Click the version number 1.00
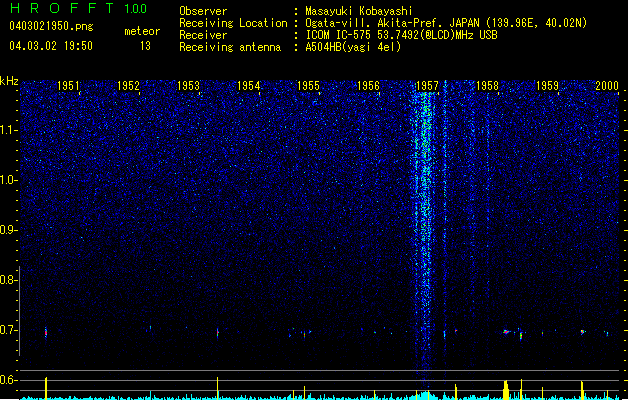Screen dimensions: 629x400 click(135, 9)
